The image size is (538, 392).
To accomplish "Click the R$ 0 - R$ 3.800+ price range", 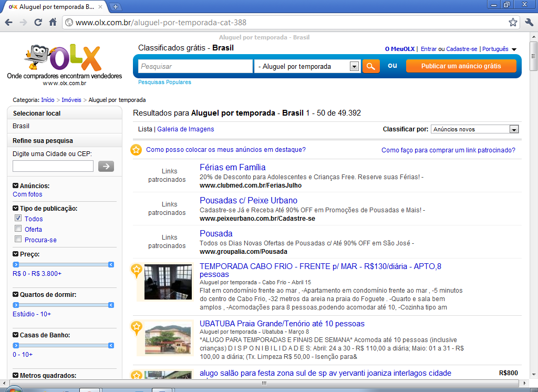I will tap(37, 274).
